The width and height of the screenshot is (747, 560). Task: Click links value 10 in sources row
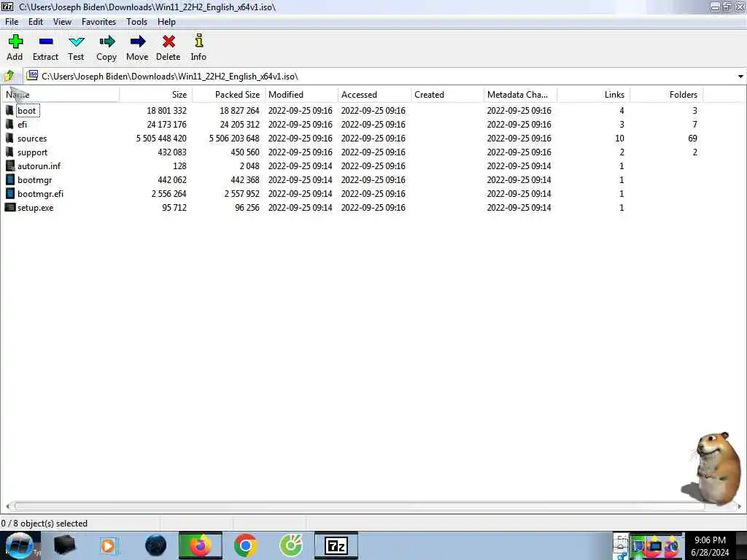tap(619, 139)
